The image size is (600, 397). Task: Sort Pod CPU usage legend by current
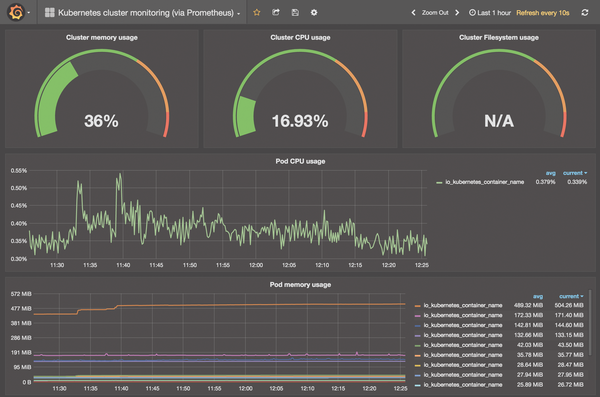pos(575,173)
